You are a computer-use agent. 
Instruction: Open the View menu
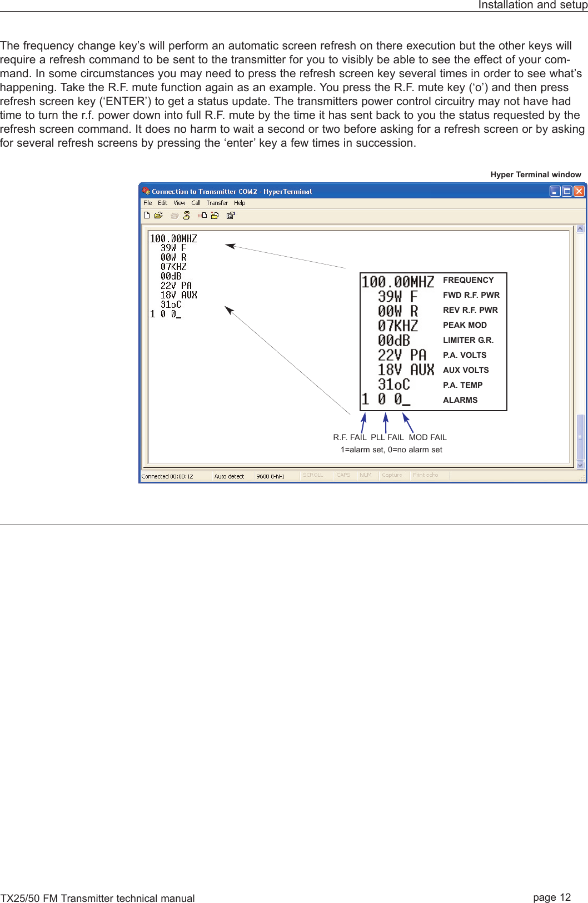point(179,203)
